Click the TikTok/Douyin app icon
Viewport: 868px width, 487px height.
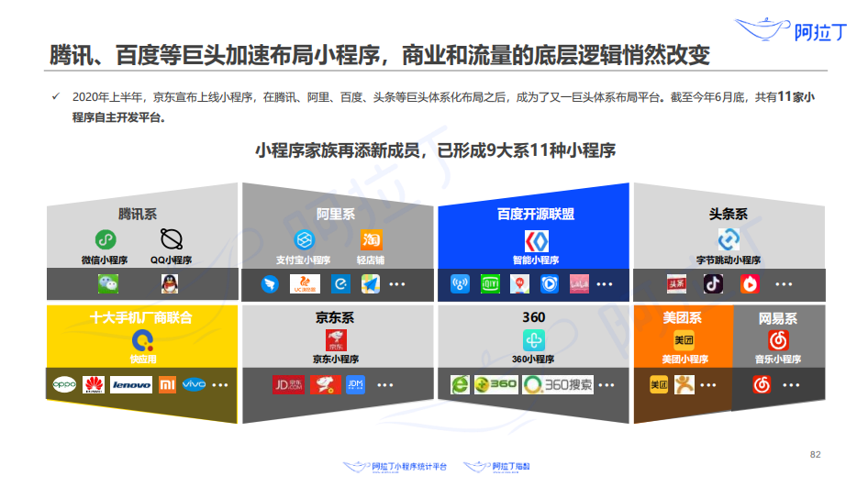(713, 284)
